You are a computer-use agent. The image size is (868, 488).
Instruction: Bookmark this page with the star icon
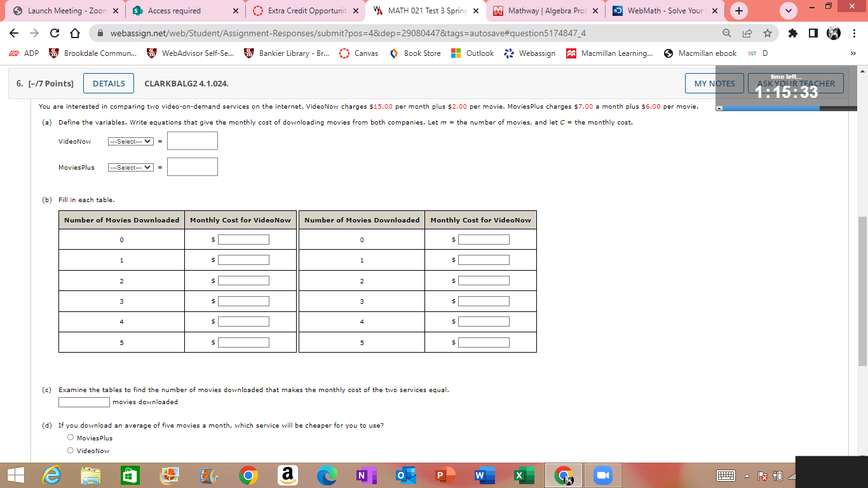coord(768,33)
